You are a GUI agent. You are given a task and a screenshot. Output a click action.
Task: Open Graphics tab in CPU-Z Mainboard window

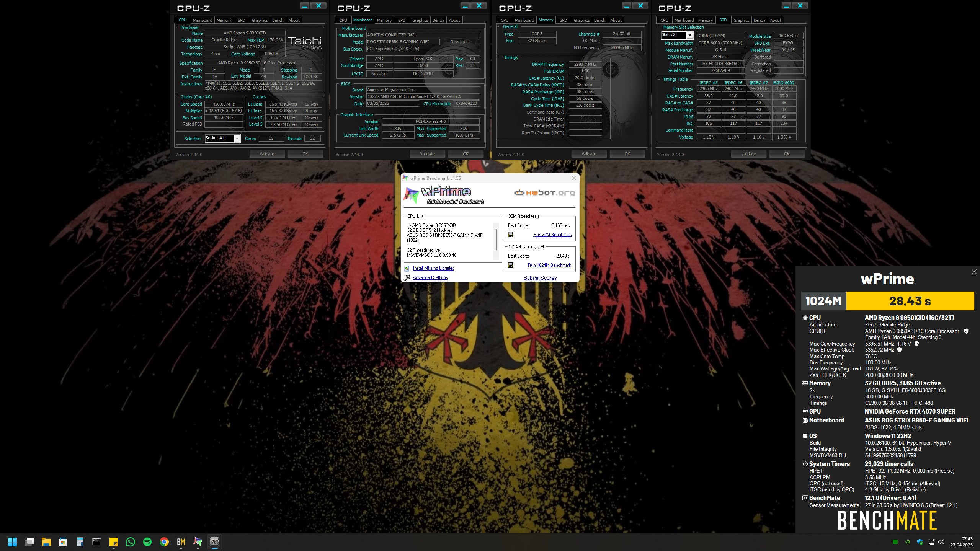[x=420, y=20]
